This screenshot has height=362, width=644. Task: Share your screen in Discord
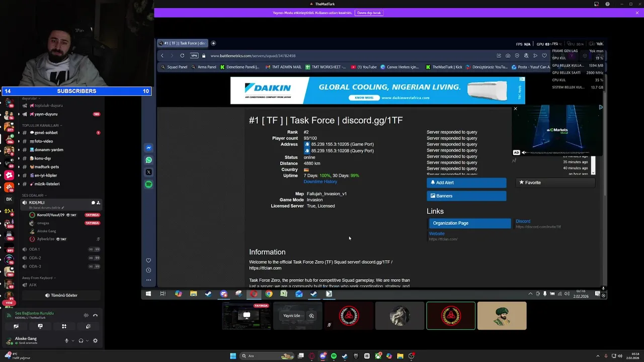point(40,326)
